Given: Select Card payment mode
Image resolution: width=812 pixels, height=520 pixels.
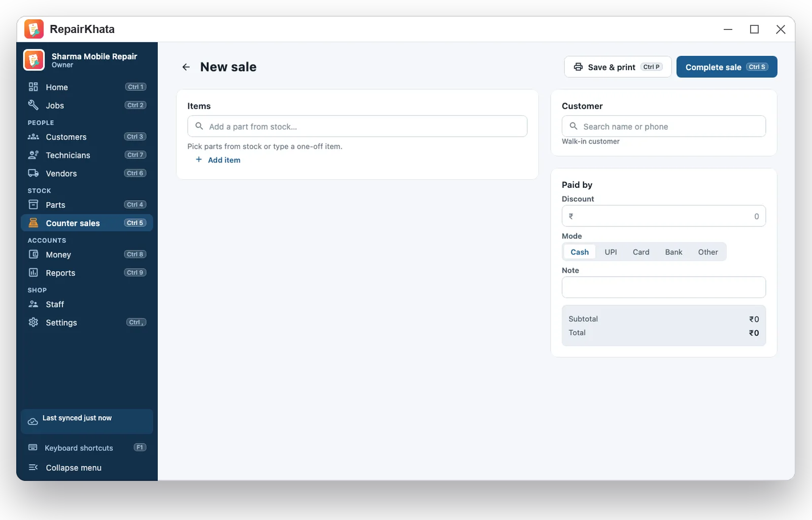Looking at the screenshot, I should 641,252.
